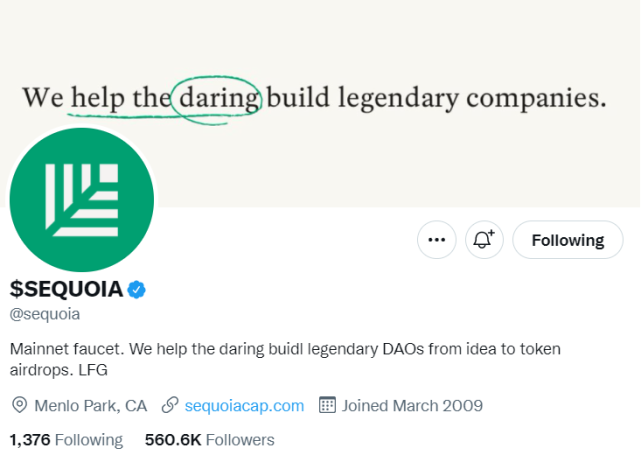Click the calendar icon beside Joined date

coord(326,405)
